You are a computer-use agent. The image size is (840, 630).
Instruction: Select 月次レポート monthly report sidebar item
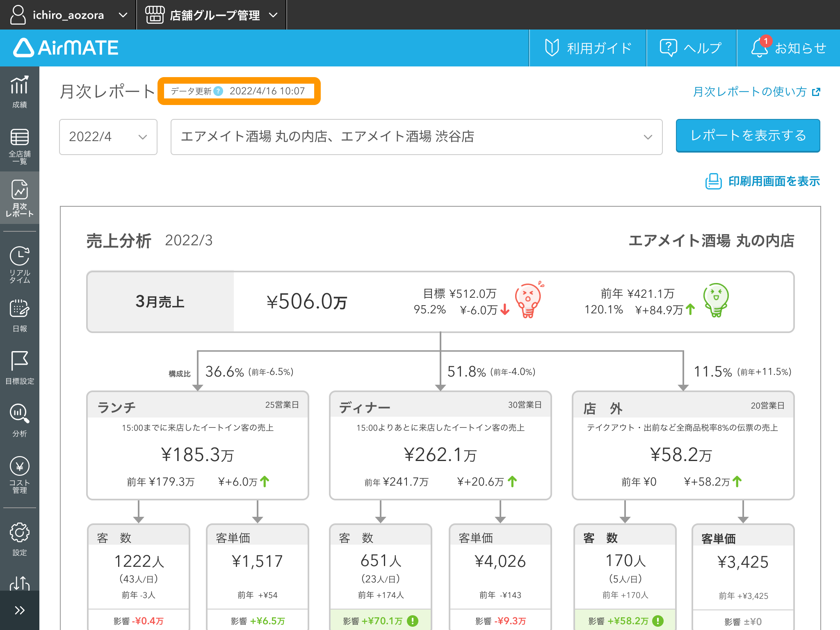[x=19, y=198]
